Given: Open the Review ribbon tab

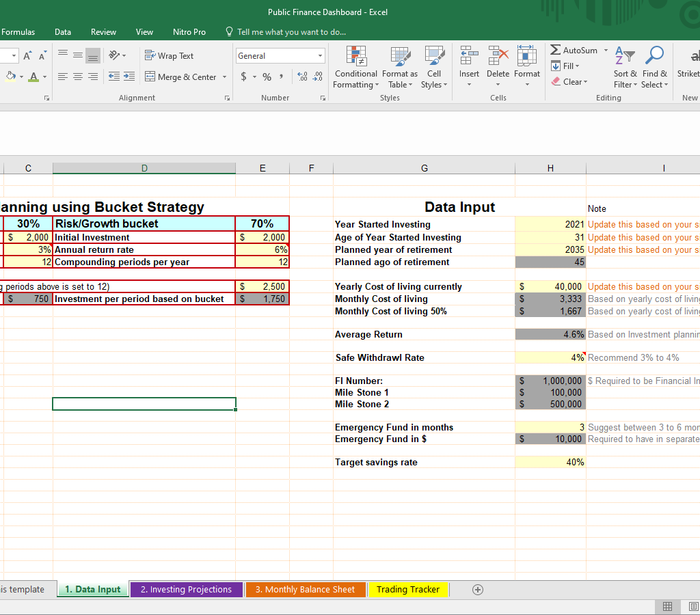Looking at the screenshot, I should coord(103,32).
